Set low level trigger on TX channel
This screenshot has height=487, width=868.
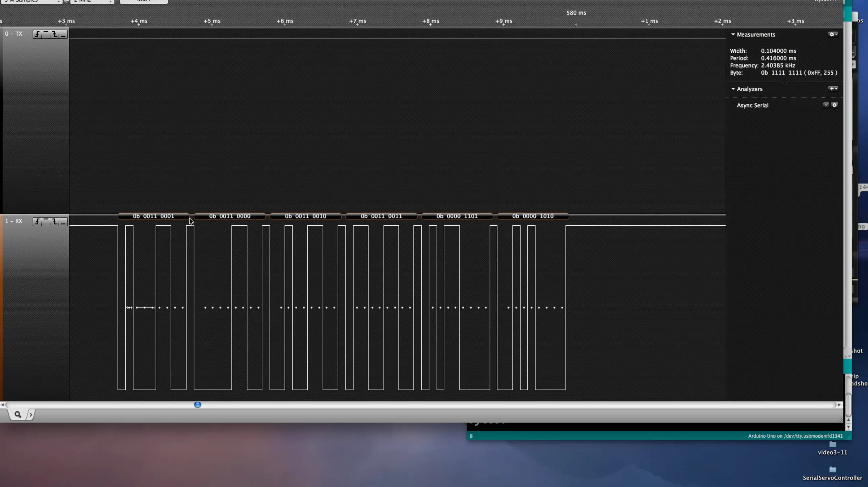(63, 34)
